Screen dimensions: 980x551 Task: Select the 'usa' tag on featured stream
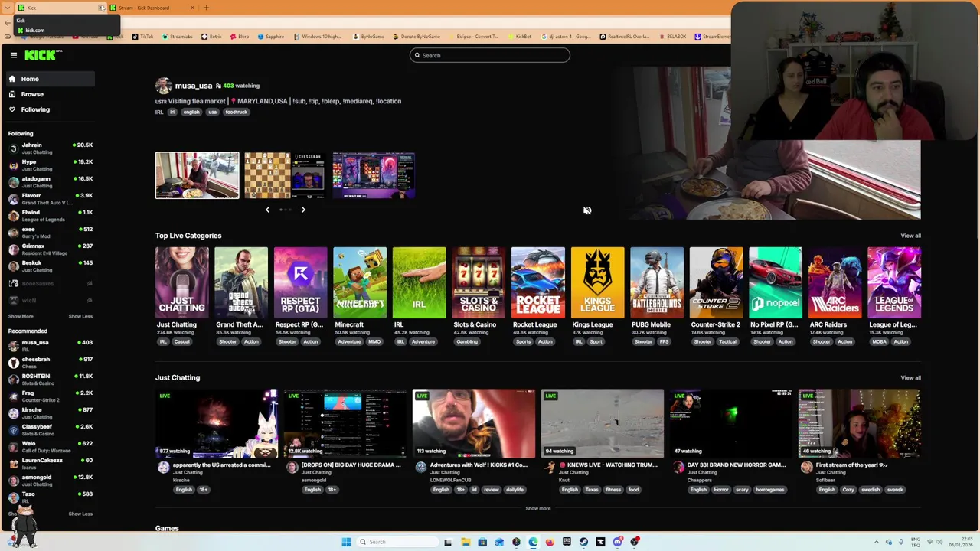212,112
